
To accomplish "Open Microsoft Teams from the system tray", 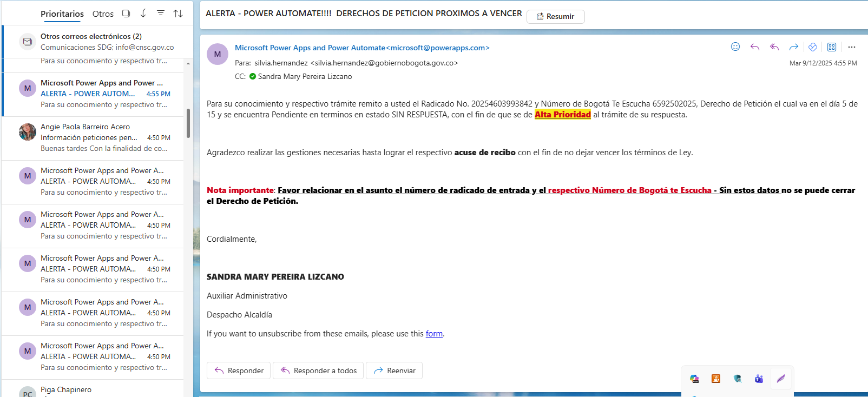I will point(759,379).
